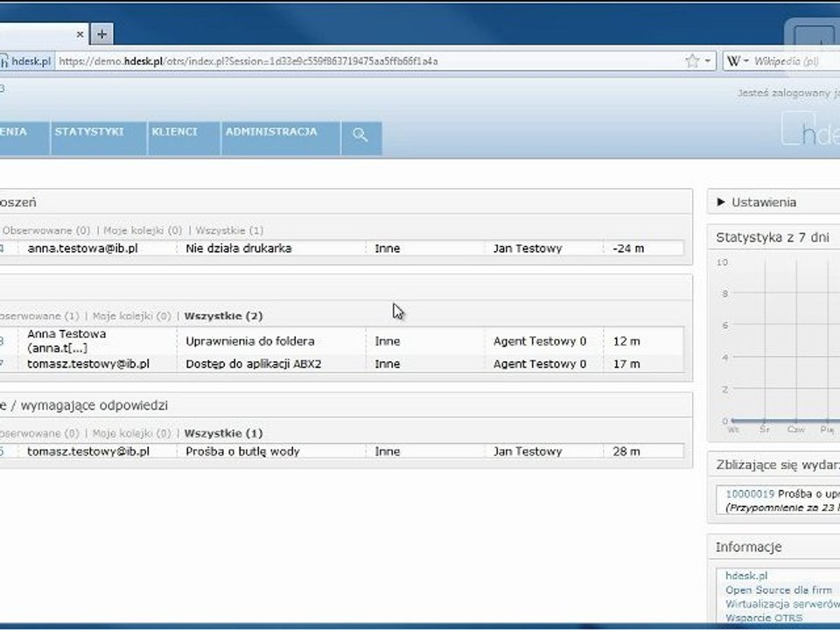Click tomasz.testowy@ib.pl in ABX2 row
The width and height of the screenshot is (840, 630).
click(88, 364)
